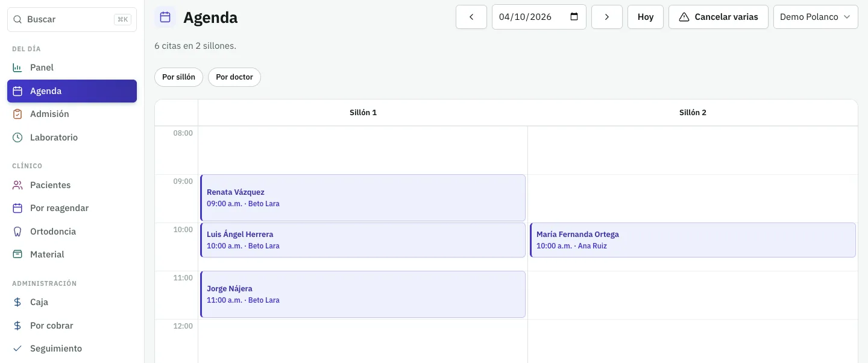Click the Laboratorio clock icon
Screen dimensions: 868x363
(x=17, y=137)
